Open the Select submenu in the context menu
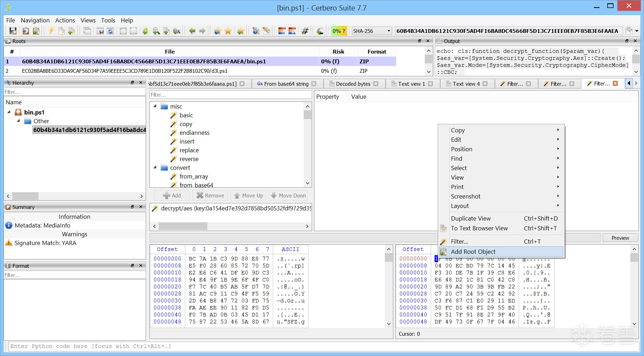This screenshot has width=644, height=356. pos(501,168)
